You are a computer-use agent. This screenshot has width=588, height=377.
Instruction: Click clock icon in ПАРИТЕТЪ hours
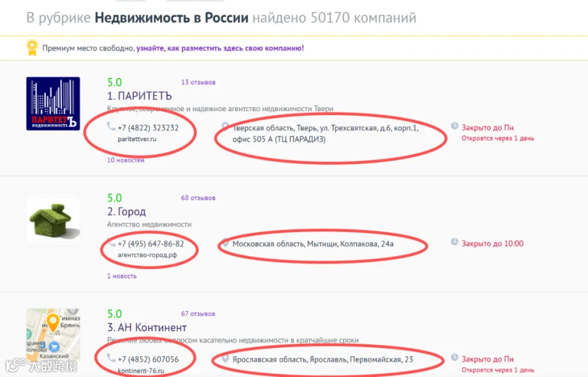455,126
